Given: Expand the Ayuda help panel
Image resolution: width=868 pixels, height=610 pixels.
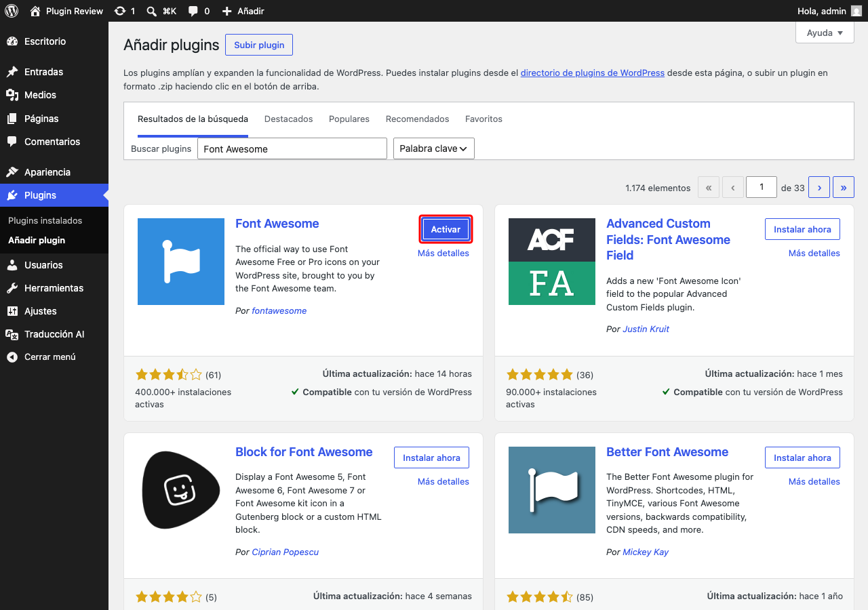Looking at the screenshot, I should click(825, 33).
